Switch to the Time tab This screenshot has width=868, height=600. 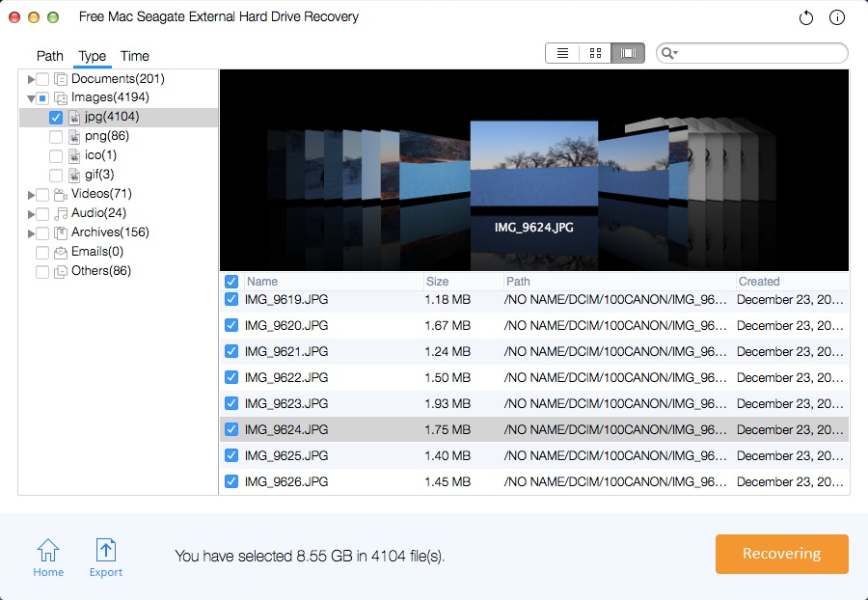[x=134, y=56]
